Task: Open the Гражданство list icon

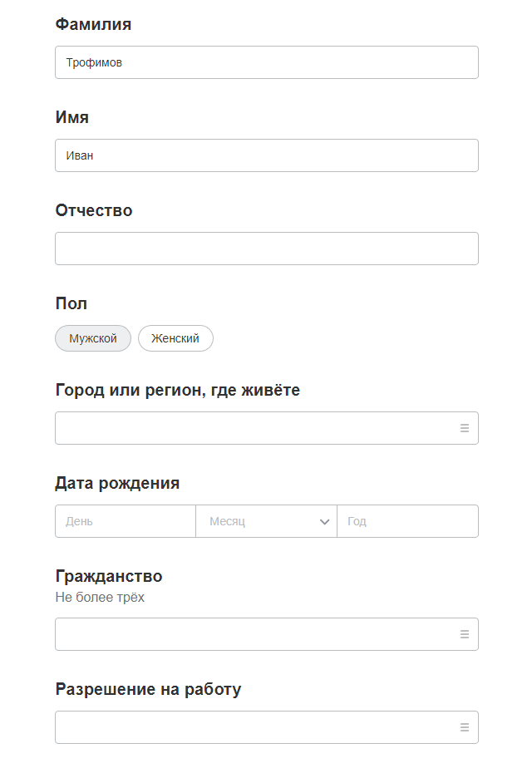Action: (465, 634)
